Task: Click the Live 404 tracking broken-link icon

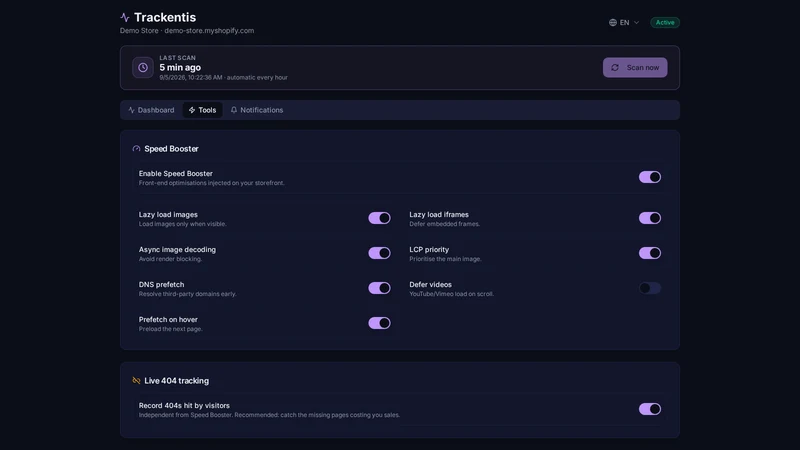Action: tap(136, 381)
